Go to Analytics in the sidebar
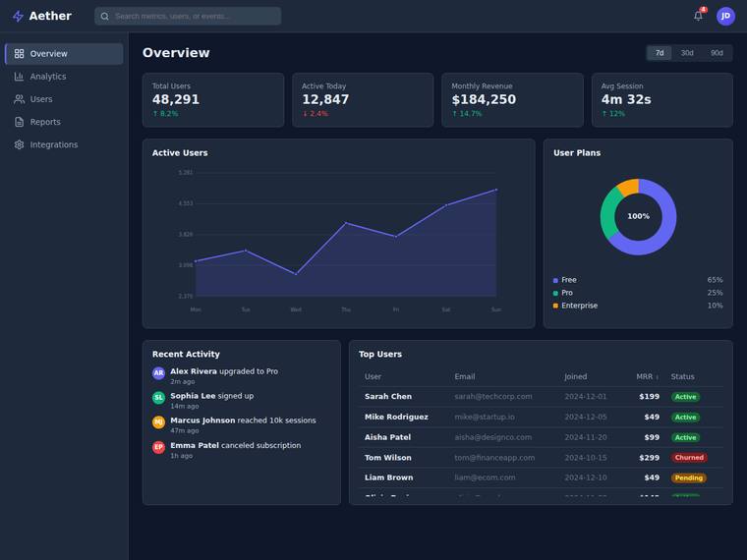The width and height of the screenshot is (747, 560). click(x=64, y=77)
